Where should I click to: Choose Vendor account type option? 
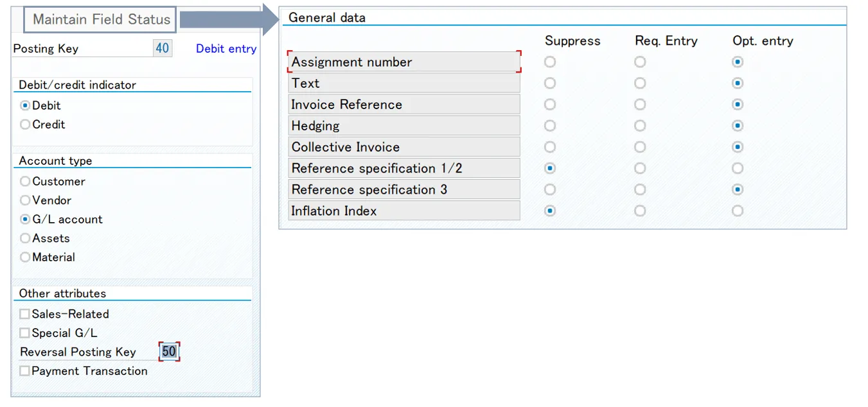pos(25,200)
